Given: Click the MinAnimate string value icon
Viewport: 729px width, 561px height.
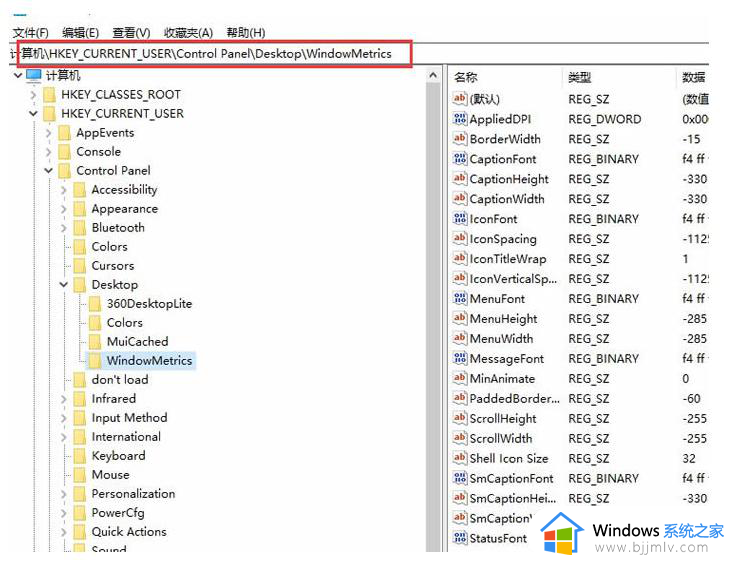Looking at the screenshot, I should tap(460, 378).
